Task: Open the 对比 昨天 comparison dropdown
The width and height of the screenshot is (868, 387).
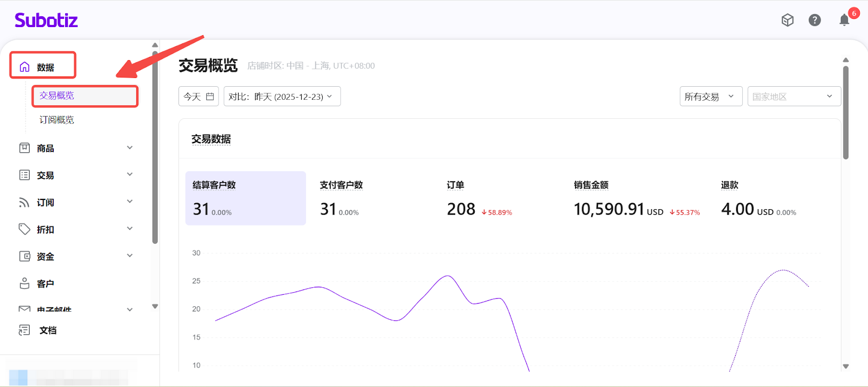Action: tap(282, 96)
